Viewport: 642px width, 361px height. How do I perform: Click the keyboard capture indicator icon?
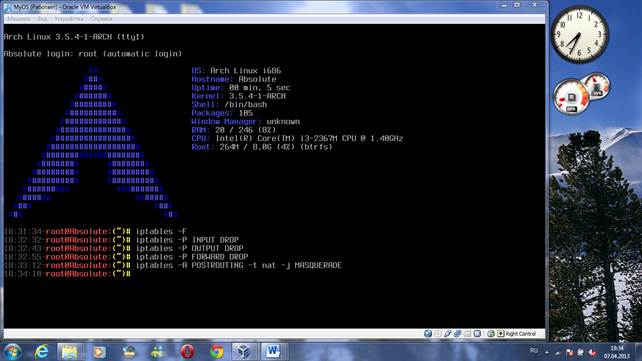point(500,334)
